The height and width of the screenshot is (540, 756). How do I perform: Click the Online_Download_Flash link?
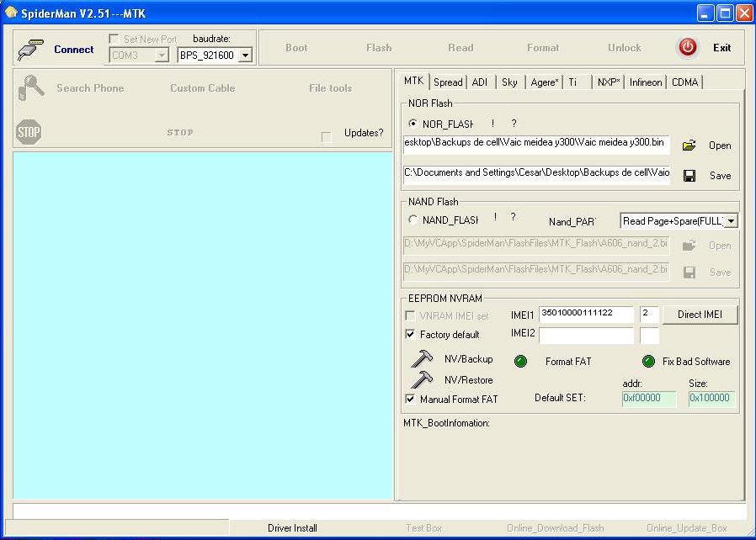pyautogui.click(x=555, y=528)
